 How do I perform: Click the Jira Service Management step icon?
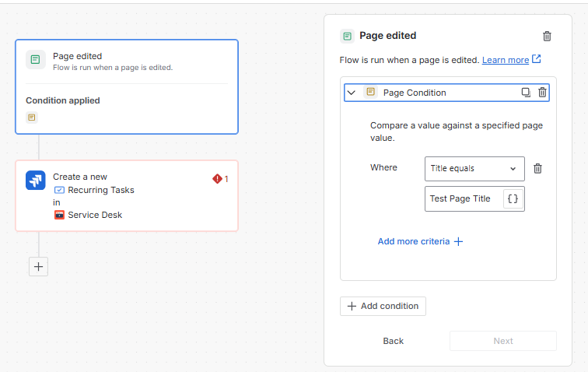(x=36, y=181)
